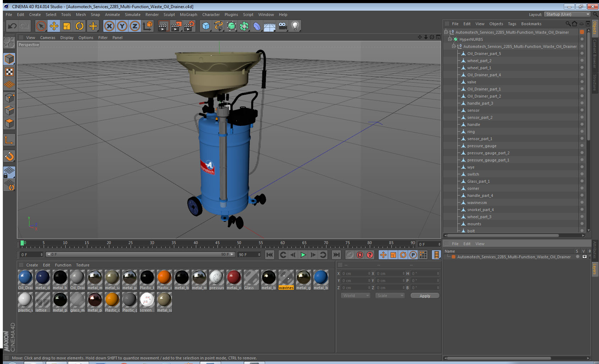599x364 pixels.
Task: Toggle visibility dot for sensor object
Action: coord(582,110)
